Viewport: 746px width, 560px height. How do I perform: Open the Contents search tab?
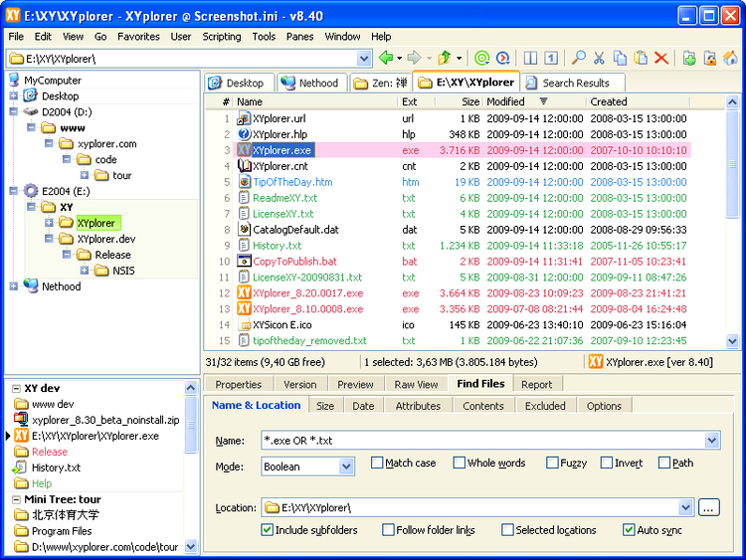pos(482,406)
